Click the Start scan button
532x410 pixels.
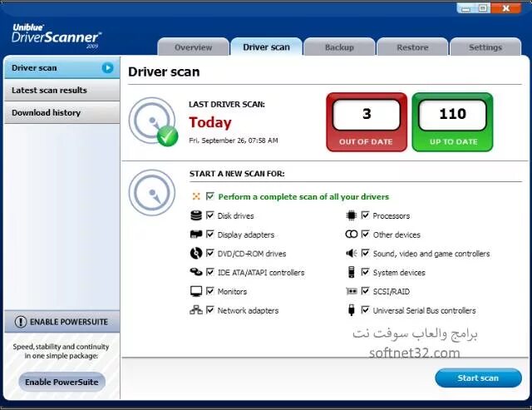coord(478,378)
